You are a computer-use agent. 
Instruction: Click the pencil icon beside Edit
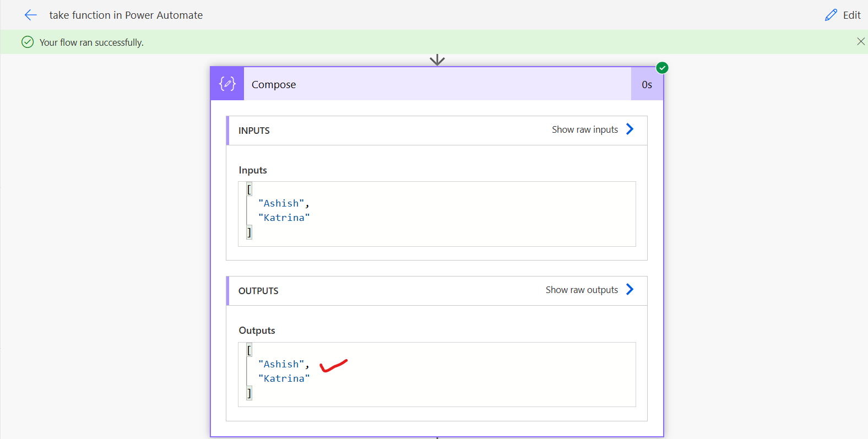(831, 15)
